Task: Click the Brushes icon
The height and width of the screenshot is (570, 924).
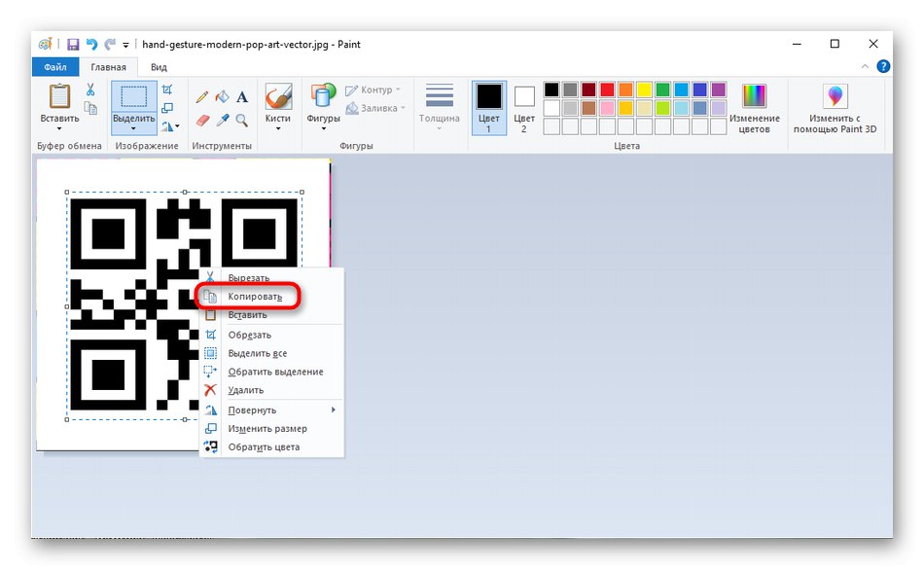Action: [x=278, y=96]
